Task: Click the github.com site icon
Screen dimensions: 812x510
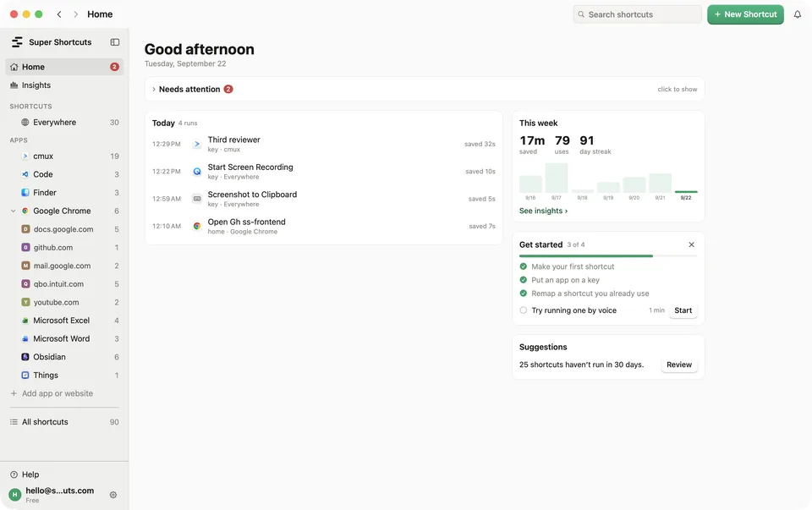Action: (25, 248)
